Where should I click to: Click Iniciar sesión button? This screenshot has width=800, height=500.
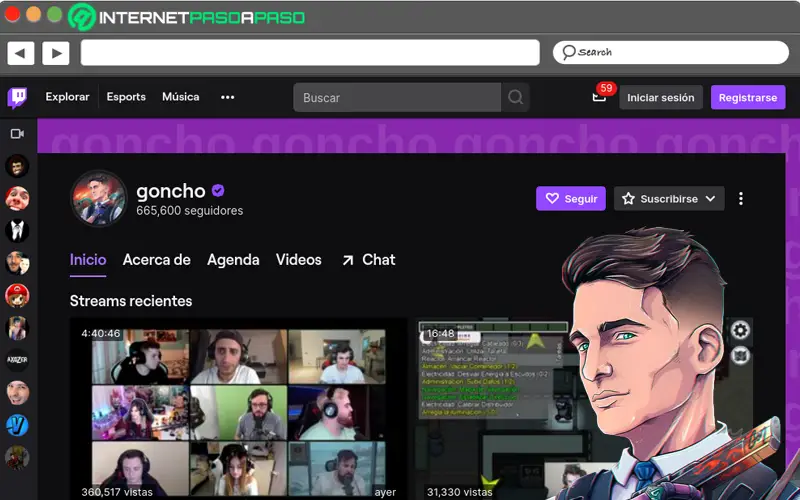661,97
